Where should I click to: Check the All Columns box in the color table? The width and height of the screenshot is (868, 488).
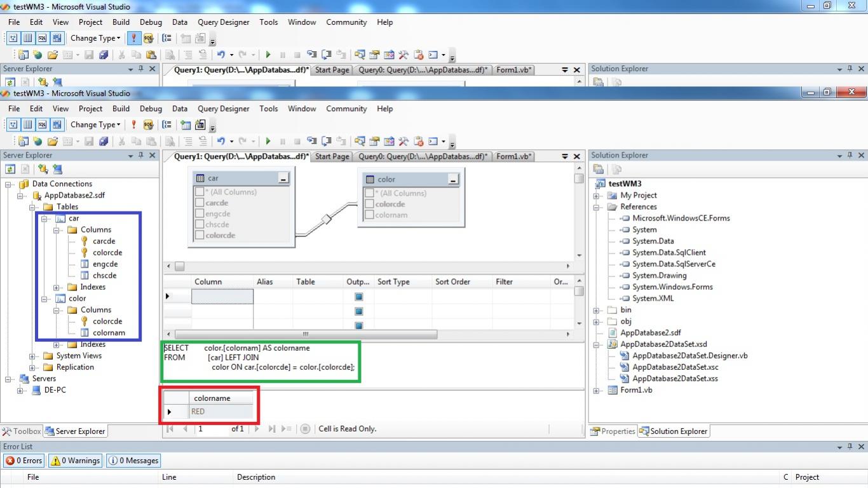369,193
